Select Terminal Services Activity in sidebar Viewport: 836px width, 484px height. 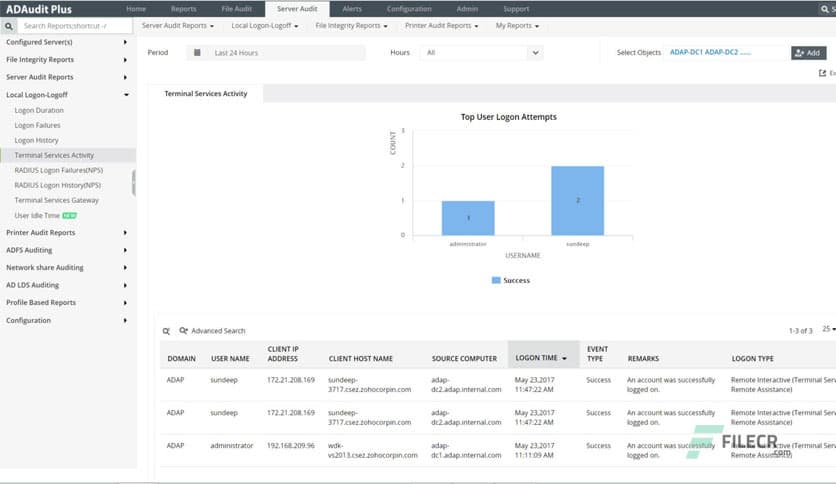click(x=68, y=155)
